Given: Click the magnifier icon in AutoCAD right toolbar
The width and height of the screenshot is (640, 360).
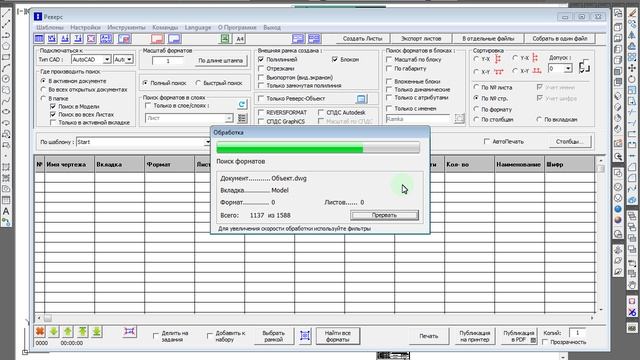Looking at the screenshot, I should pos(618,157).
